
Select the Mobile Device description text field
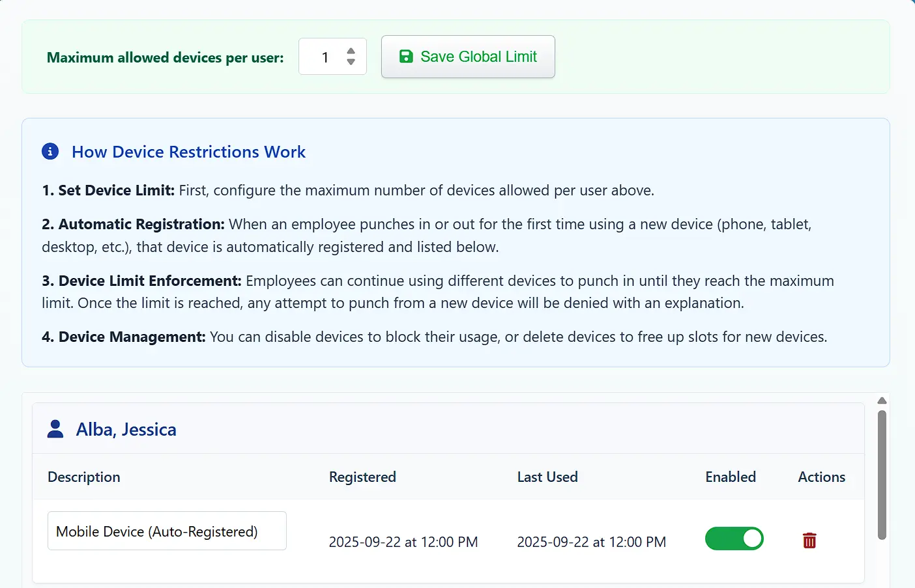point(167,531)
